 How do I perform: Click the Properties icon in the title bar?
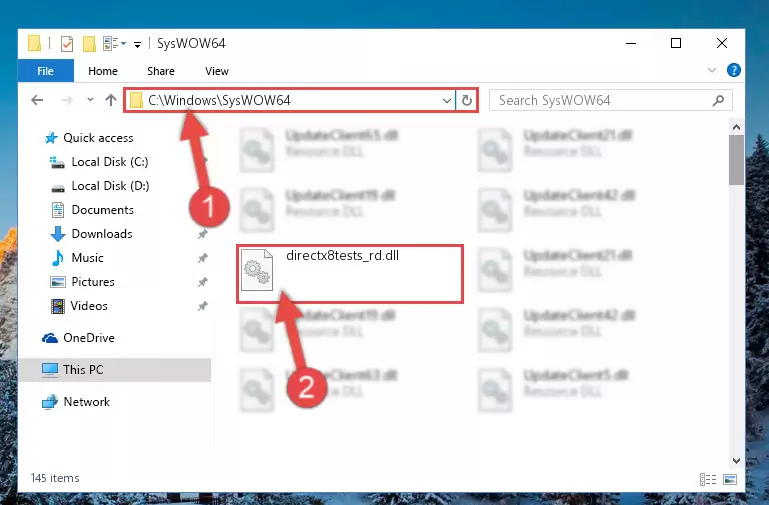click(67, 44)
